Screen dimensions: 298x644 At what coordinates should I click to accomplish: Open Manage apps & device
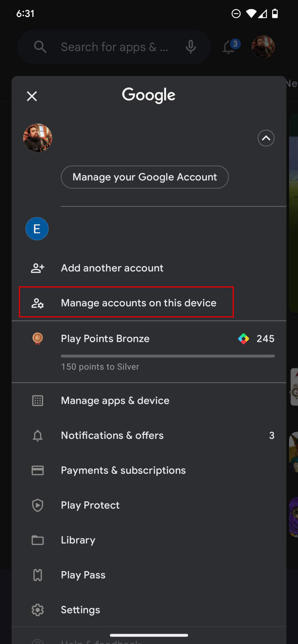(x=115, y=400)
